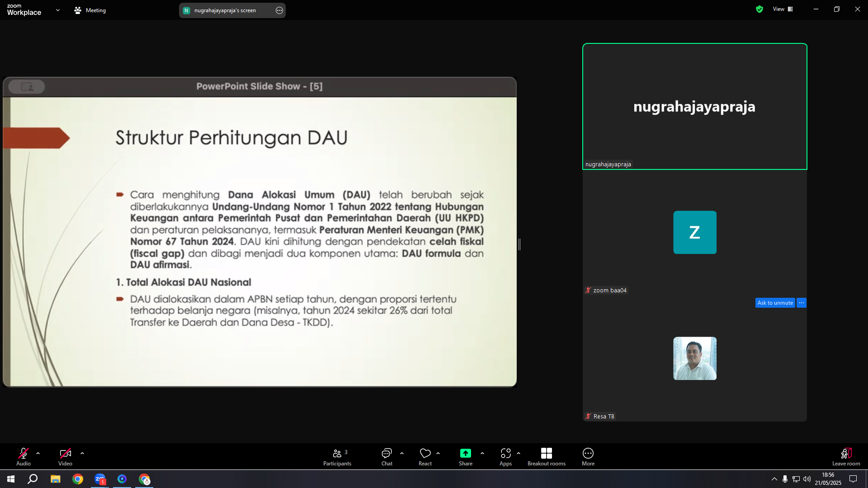868x488 pixels.
Task: Click the Resa TB name label
Action: pos(604,417)
